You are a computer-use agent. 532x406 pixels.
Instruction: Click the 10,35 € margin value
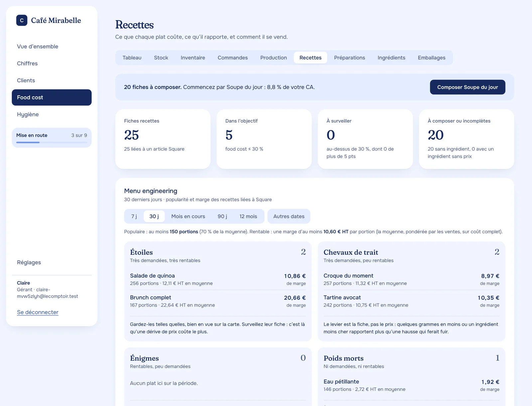click(x=488, y=298)
